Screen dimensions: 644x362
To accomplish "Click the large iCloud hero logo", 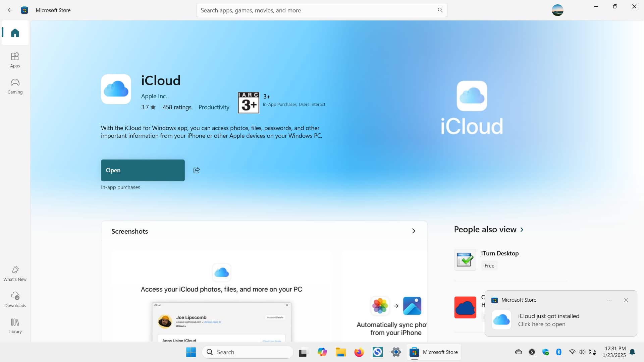I will click(472, 108).
